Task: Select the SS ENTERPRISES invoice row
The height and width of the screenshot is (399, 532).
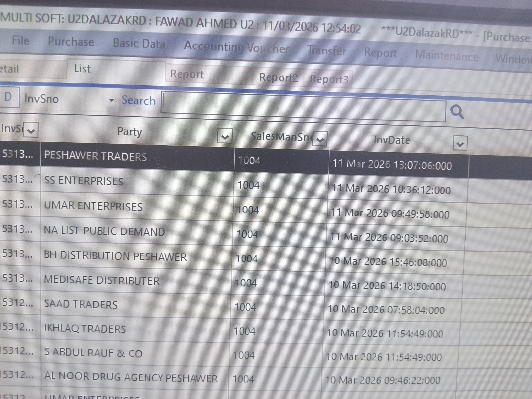Action: (84, 181)
